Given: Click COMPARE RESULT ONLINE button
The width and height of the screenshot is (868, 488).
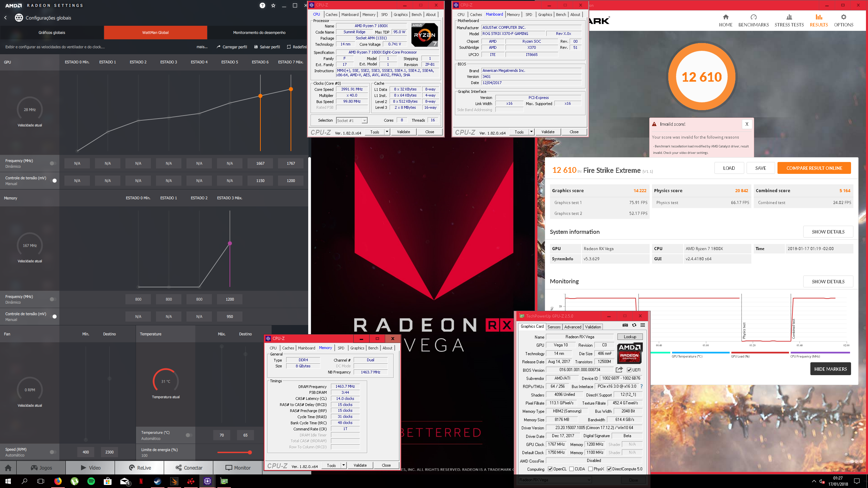Looking at the screenshot, I should tap(814, 168).
